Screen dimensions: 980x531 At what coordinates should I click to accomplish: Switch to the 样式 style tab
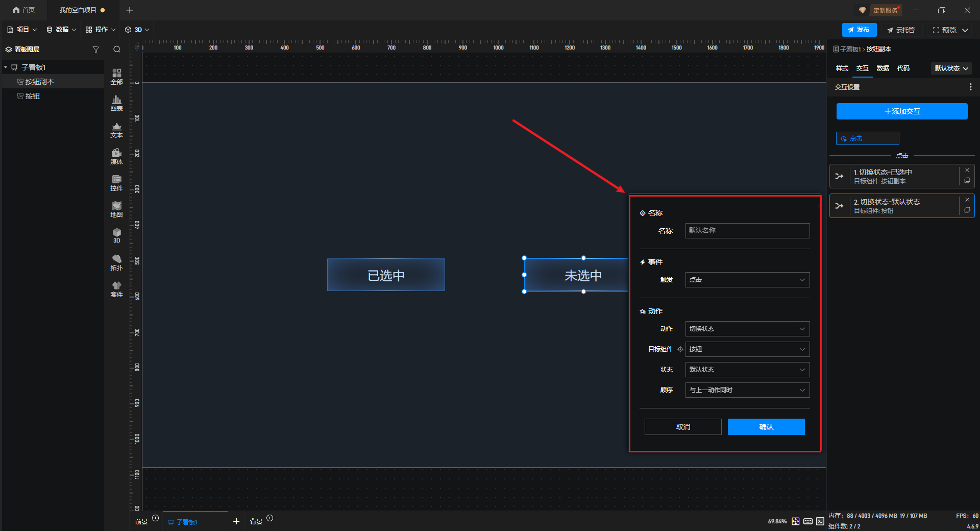coord(842,68)
